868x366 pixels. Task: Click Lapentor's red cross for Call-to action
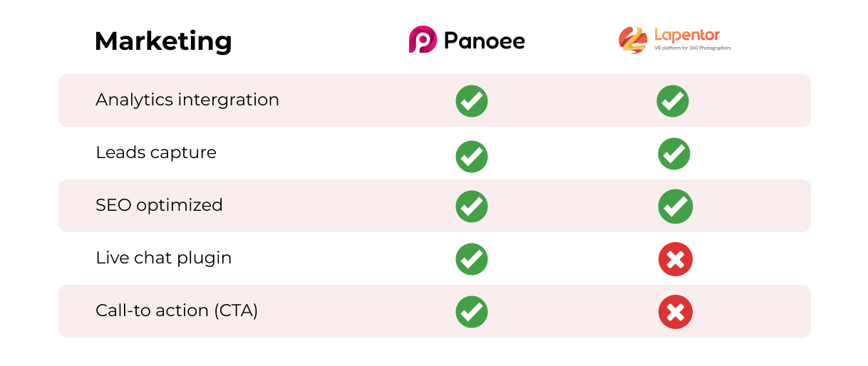pos(676,312)
